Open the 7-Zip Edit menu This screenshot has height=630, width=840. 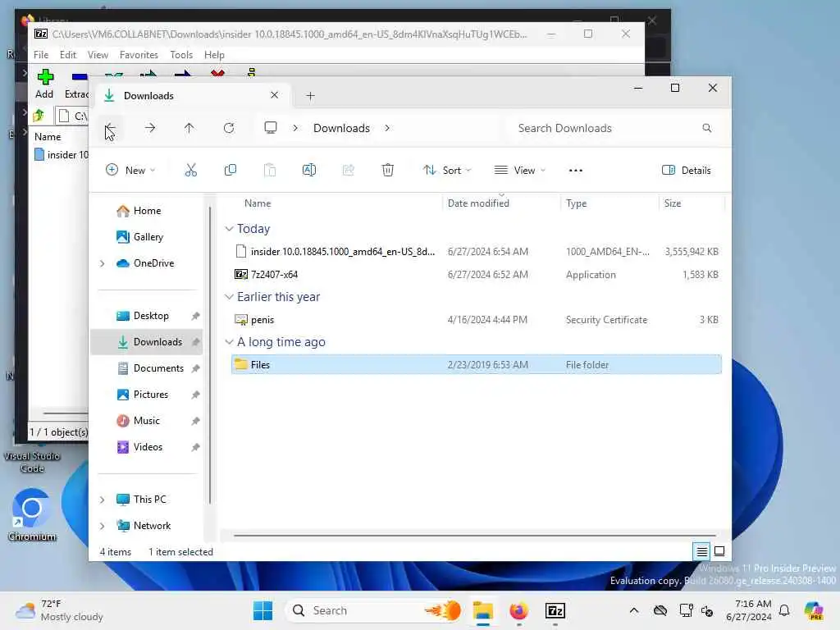(x=67, y=55)
